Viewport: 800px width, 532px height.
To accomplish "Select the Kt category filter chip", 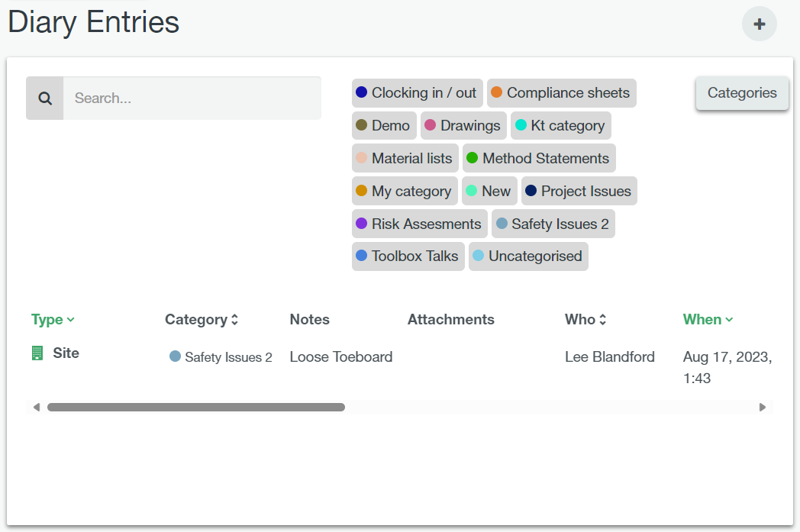I will pos(561,125).
